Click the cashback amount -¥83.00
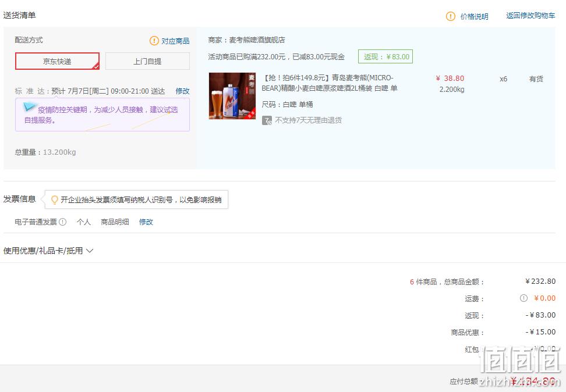 (540, 315)
